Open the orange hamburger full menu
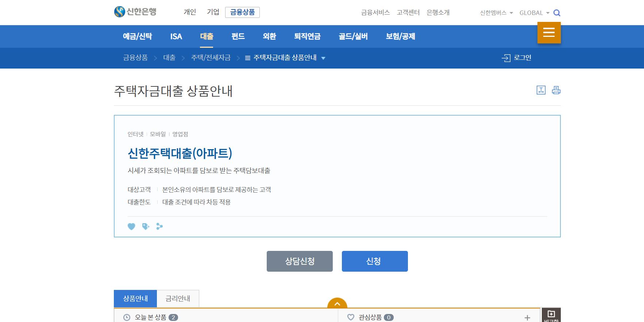The image size is (644, 322). click(x=549, y=32)
